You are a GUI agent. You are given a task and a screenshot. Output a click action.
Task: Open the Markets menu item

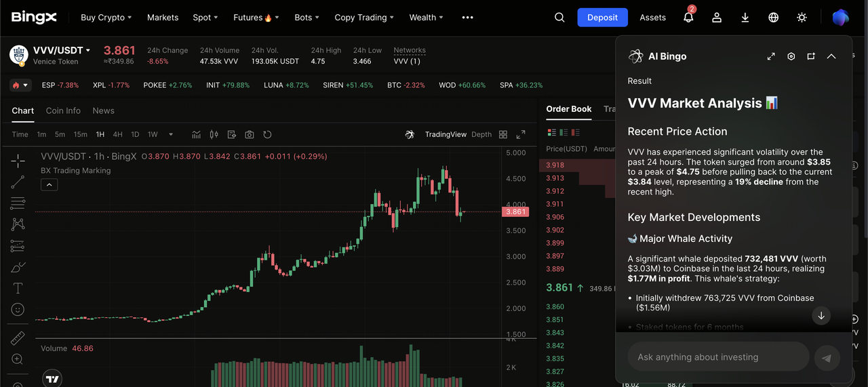[x=163, y=18]
